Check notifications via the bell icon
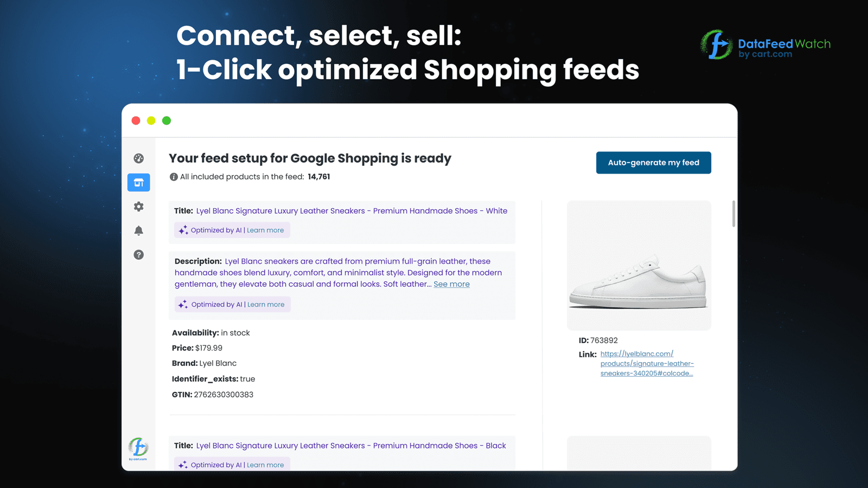Screen dimensions: 868x488 (139, 230)
